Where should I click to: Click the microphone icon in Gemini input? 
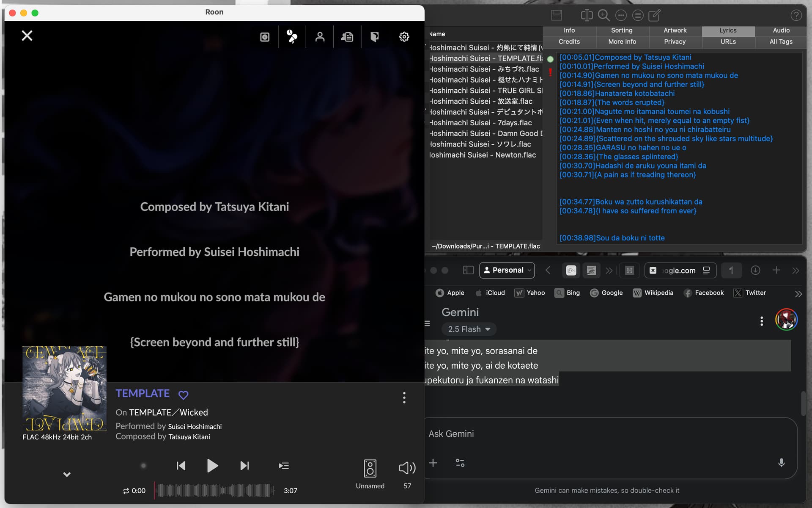pyautogui.click(x=781, y=463)
